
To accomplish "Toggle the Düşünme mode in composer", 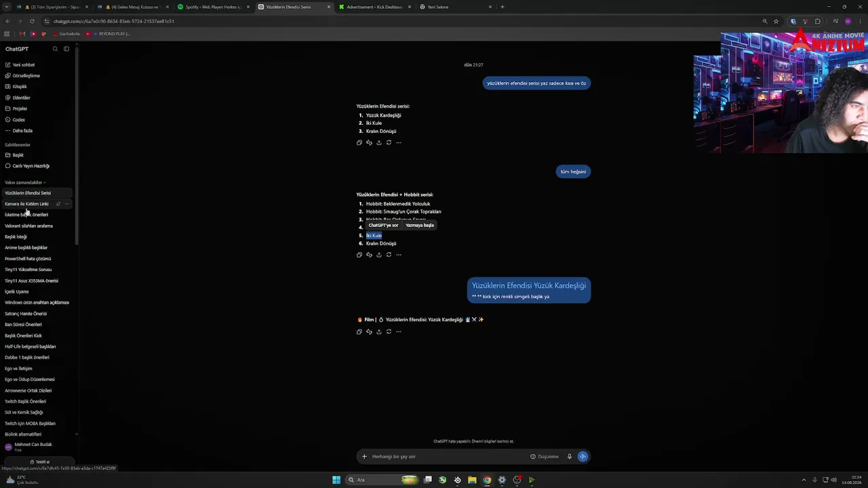I will (545, 456).
